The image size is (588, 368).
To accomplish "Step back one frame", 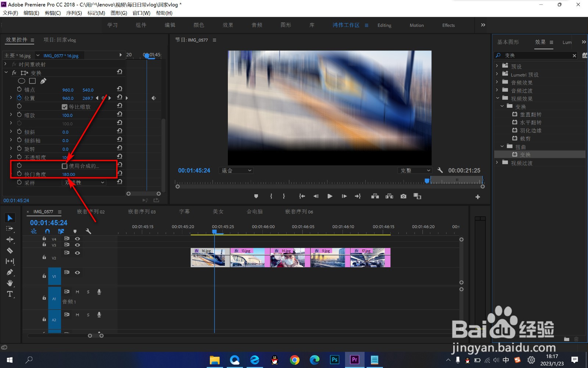I will pos(316,196).
